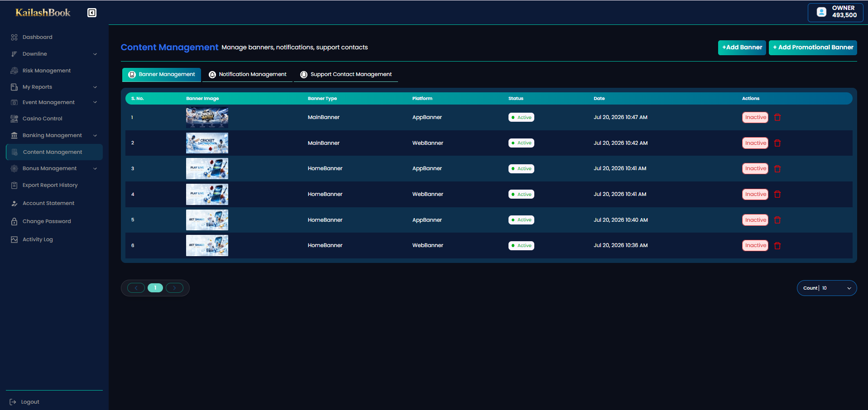Set row 3 banner to Inactive
The image size is (868, 410).
[x=755, y=168]
